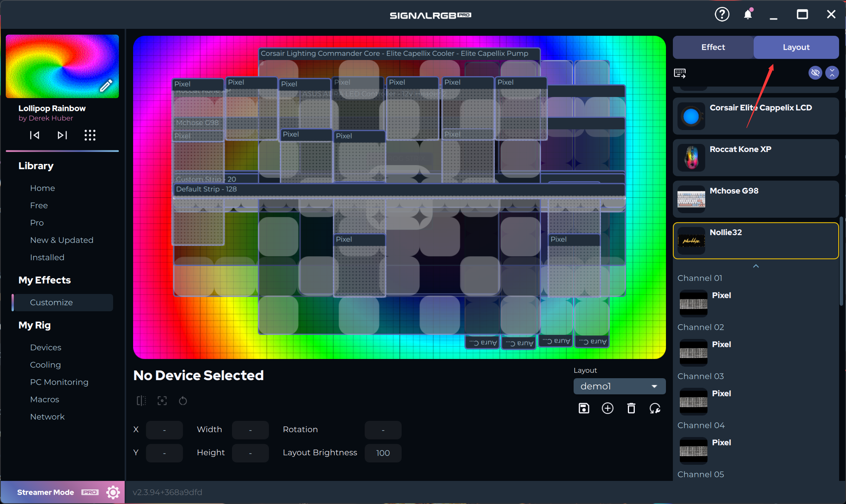This screenshot has height=504, width=846.
Task: Switch to the Effect tab
Action: [x=713, y=47]
